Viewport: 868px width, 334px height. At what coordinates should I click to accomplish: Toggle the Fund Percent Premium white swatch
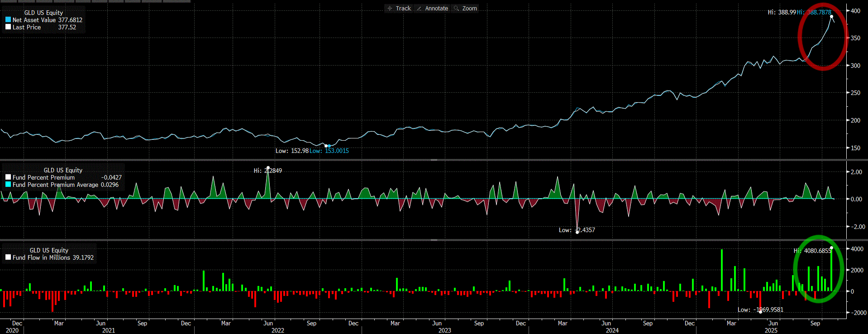(8, 177)
